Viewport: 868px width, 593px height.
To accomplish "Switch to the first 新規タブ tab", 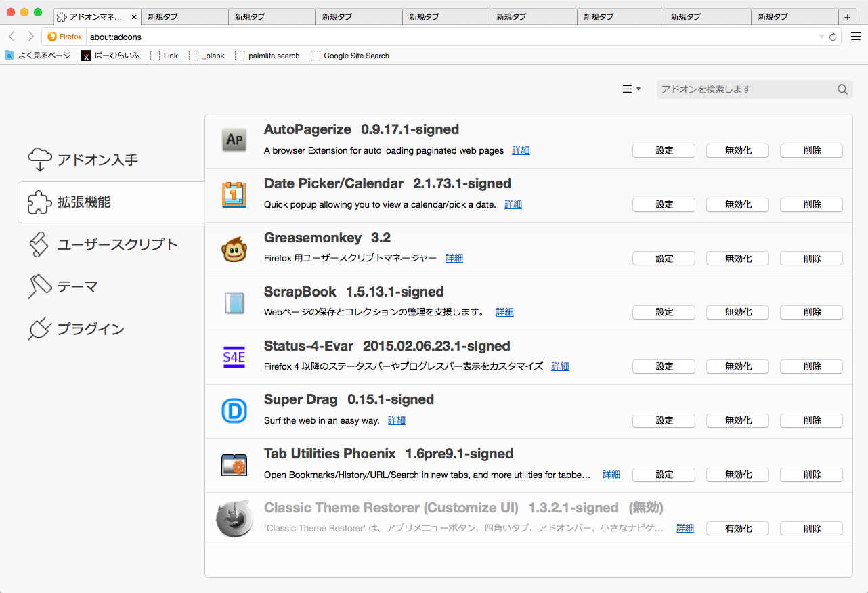I will click(184, 17).
